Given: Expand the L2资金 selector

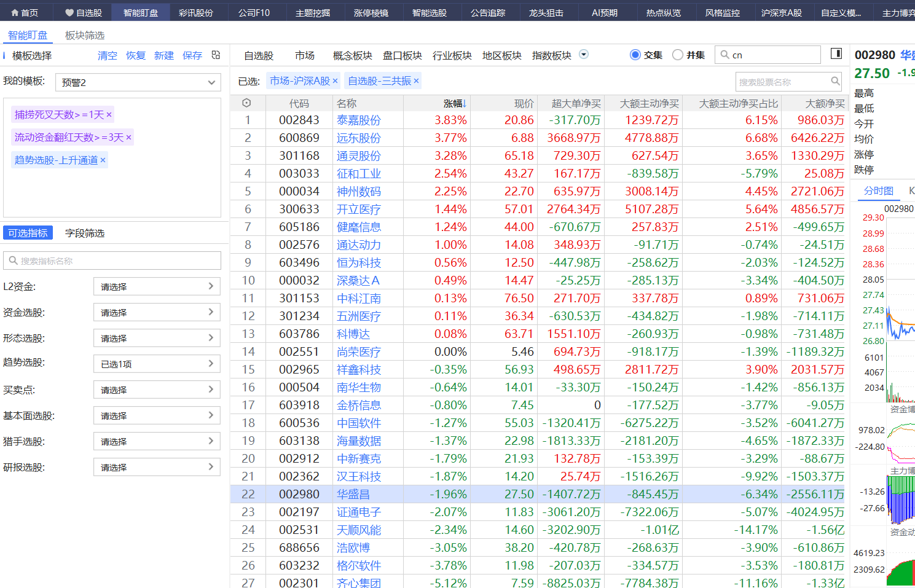Looking at the screenshot, I should (157, 286).
